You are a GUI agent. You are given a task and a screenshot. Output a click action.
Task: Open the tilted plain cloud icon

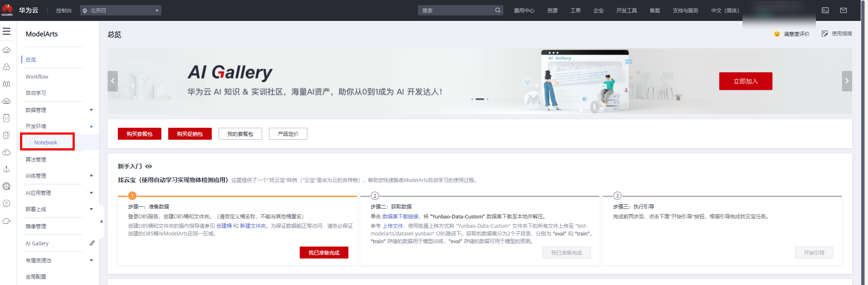(6, 221)
